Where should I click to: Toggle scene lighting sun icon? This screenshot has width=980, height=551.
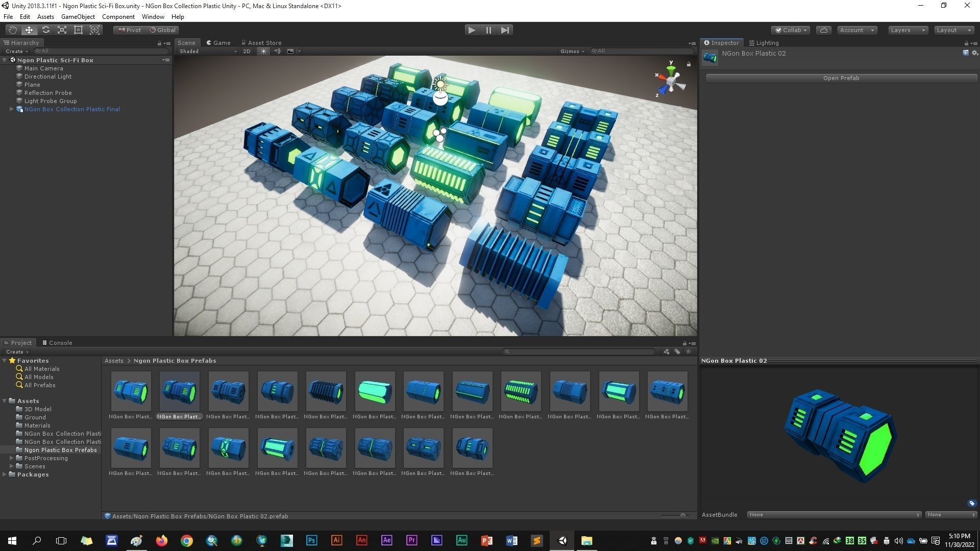click(263, 51)
